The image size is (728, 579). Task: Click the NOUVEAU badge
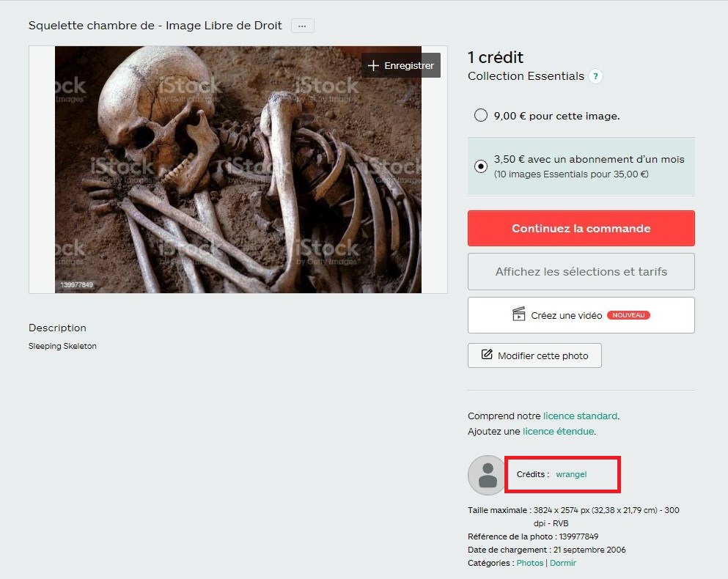coord(628,315)
